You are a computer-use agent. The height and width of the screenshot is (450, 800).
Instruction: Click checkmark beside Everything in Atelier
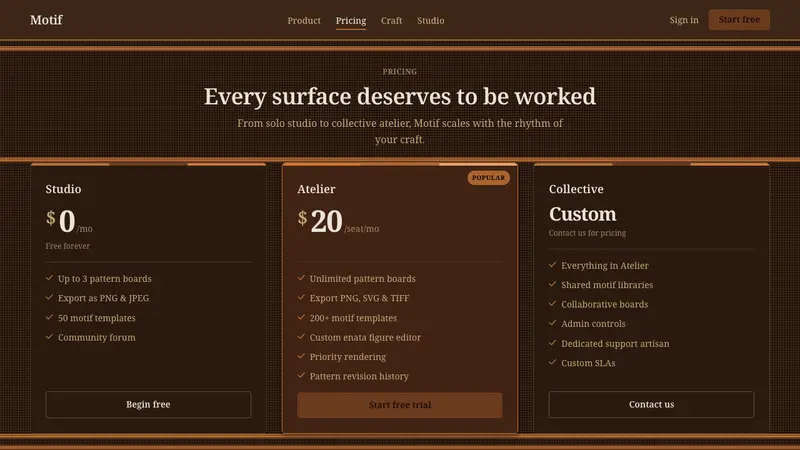coord(553,265)
